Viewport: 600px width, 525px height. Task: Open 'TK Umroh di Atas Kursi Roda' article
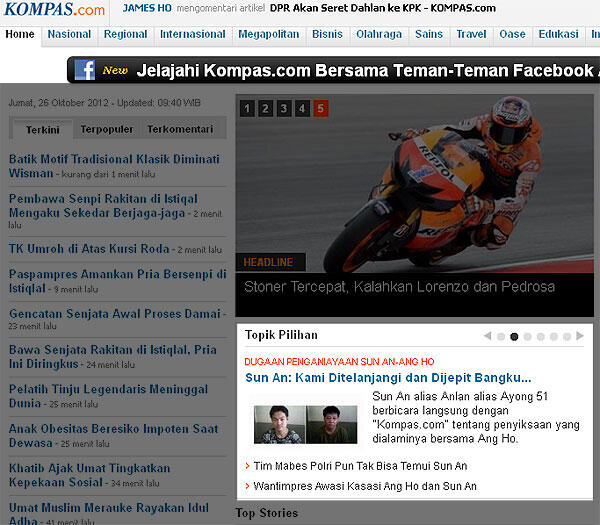pyautogui.click(x=89, y=249)
